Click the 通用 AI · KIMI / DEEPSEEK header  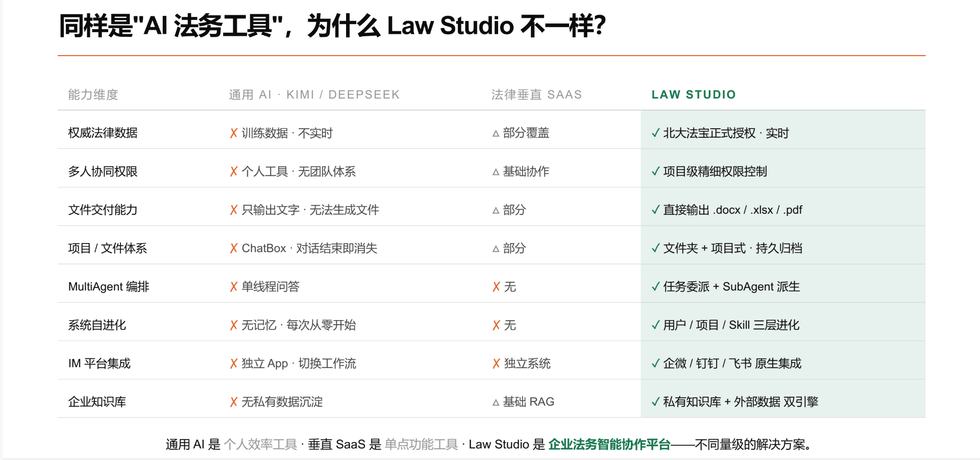click(314, 94)
